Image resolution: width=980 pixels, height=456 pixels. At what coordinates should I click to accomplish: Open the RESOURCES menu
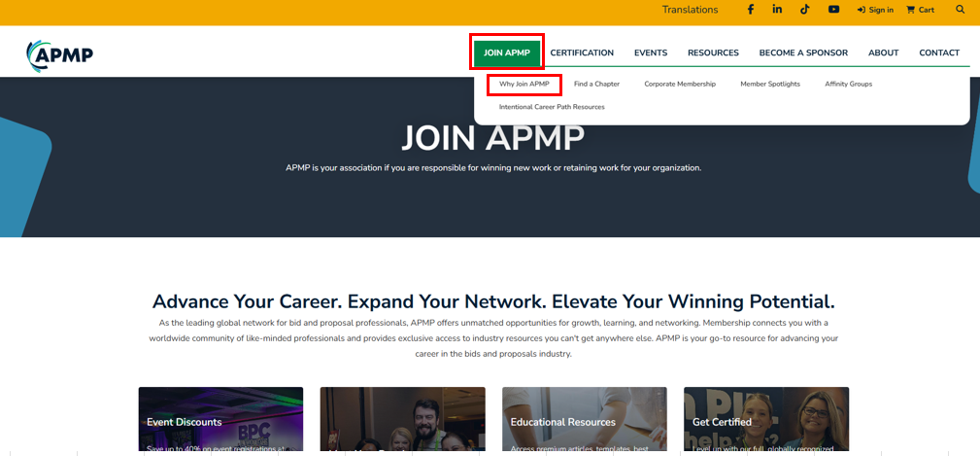(713, 53)
